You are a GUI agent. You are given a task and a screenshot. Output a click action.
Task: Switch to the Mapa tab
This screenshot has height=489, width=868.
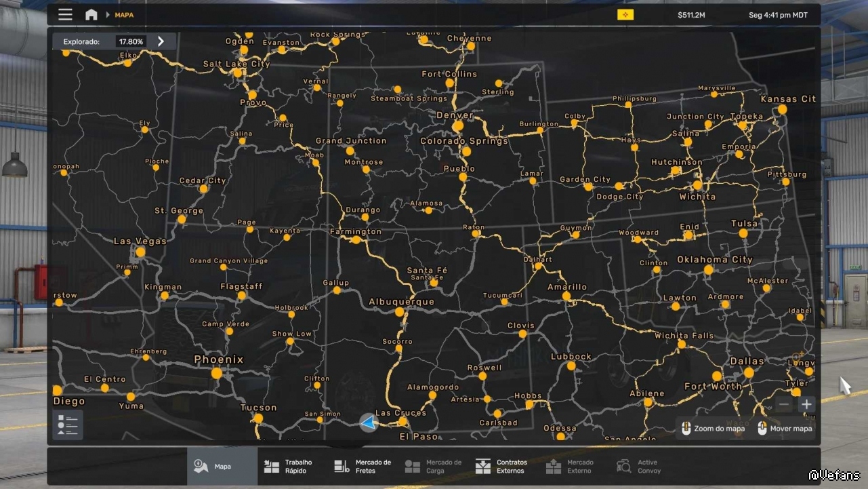(222, 466)
